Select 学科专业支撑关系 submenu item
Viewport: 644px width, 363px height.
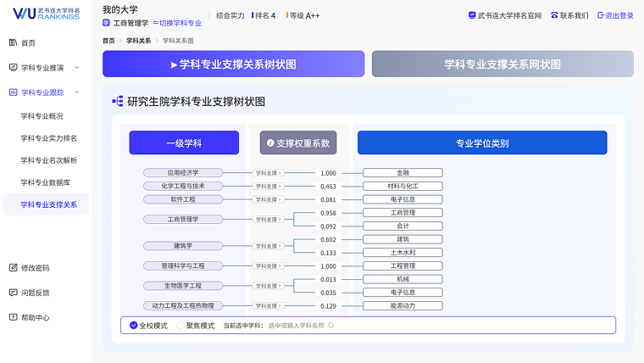coord(46,204)
